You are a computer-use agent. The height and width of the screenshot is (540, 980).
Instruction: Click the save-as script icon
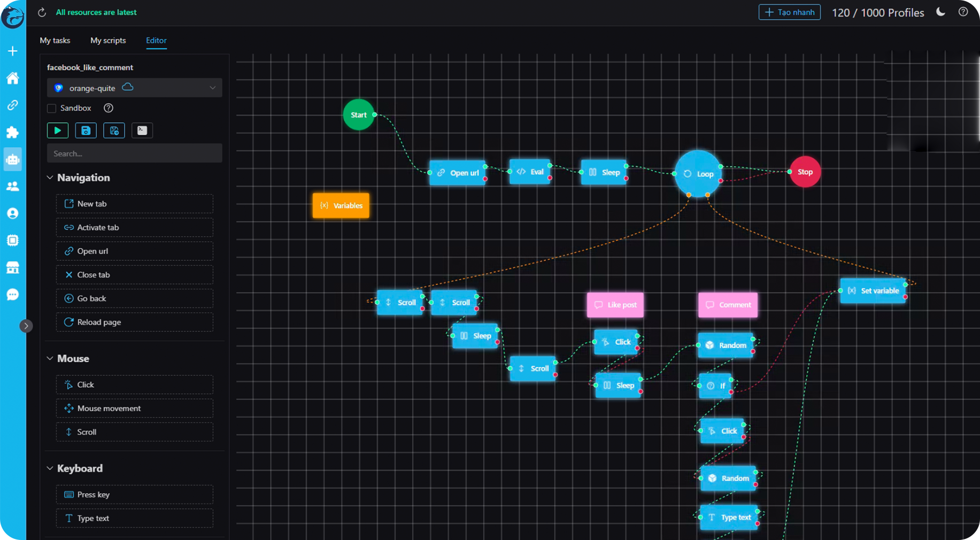114,130
